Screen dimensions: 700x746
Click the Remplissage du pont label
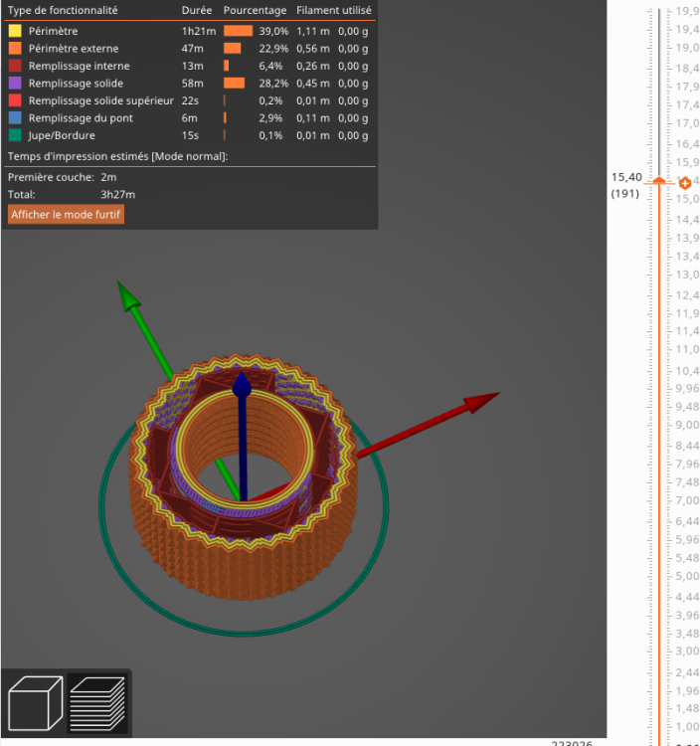pos(81,118)
